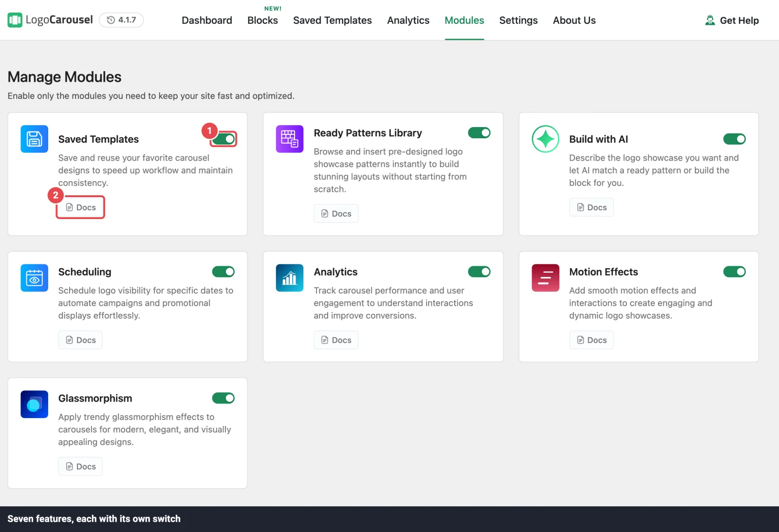Click the Build with AI sparkle icon
The width and height of the screenshot is (779, 532).
(545, 139)
